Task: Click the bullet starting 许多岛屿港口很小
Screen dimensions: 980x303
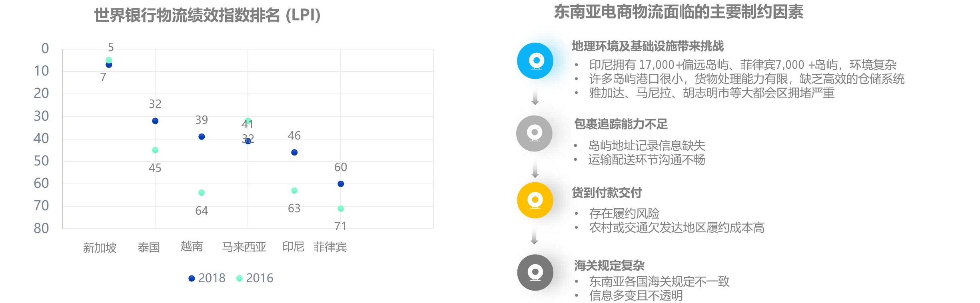Action: pyautogui.click(x=746, y=79)
